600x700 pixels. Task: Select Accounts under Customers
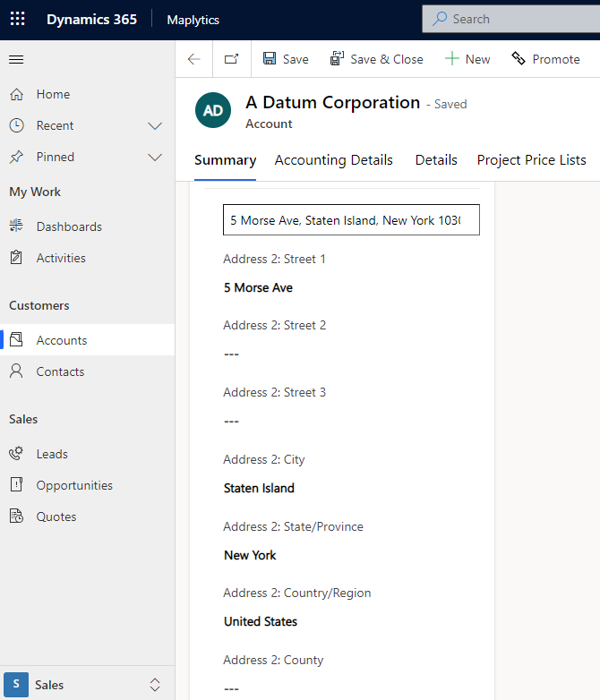coord(87,340)
